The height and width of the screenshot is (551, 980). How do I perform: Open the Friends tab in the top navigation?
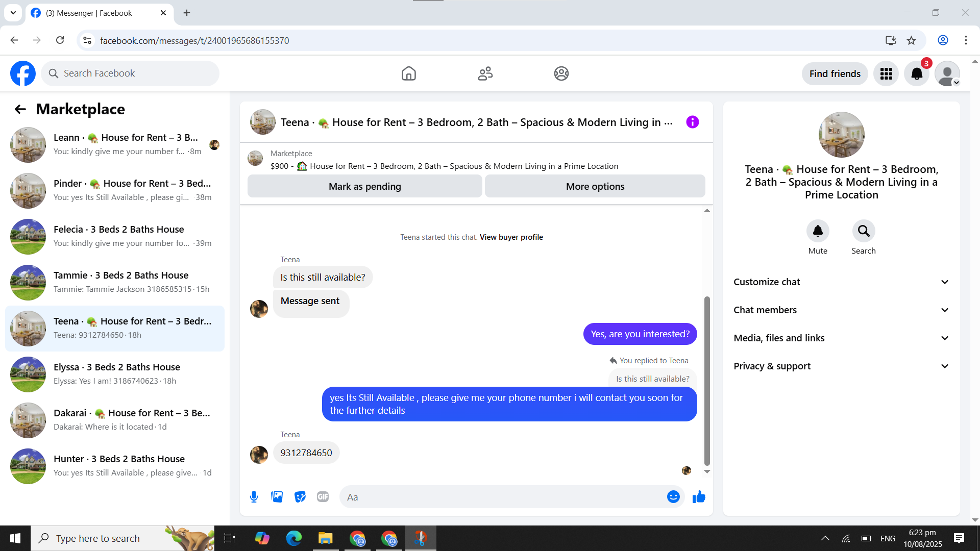[x=485, y=74]
